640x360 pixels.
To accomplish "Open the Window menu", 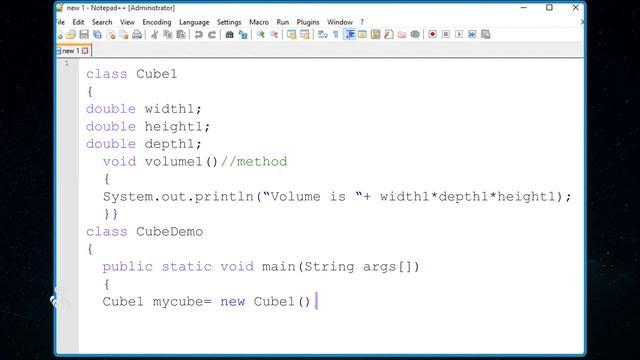I will [340, 22].
